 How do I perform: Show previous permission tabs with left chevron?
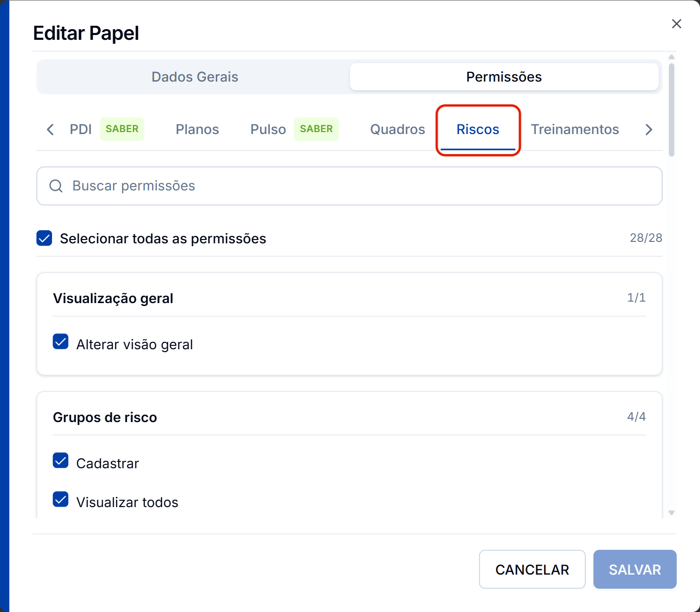coord(50,130)
